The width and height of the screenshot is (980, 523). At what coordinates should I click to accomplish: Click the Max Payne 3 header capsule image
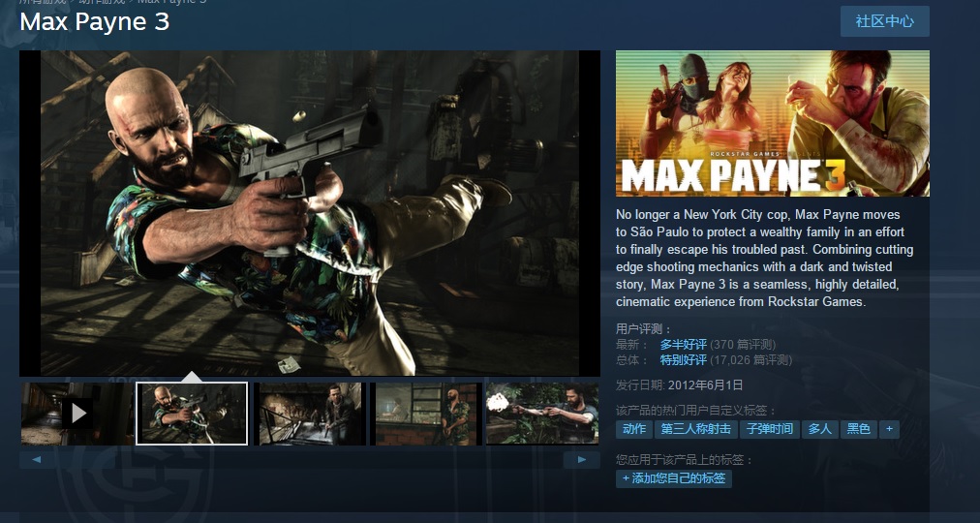coord(773,124)
